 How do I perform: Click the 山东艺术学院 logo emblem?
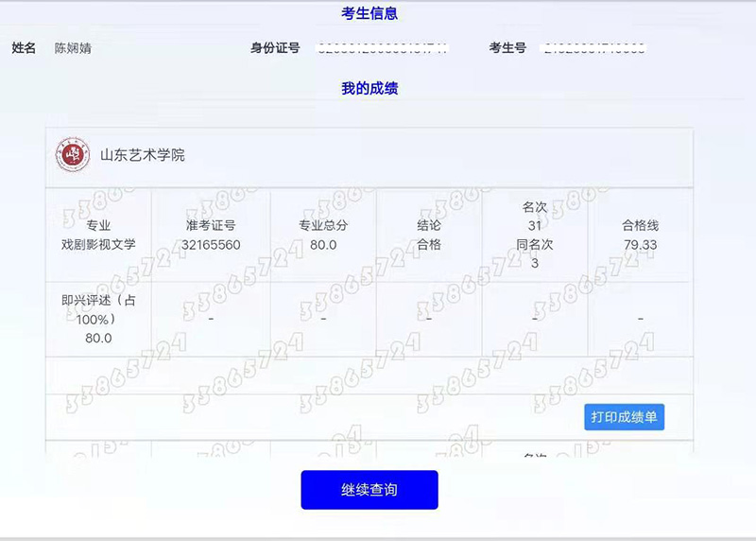click(73, 154)
